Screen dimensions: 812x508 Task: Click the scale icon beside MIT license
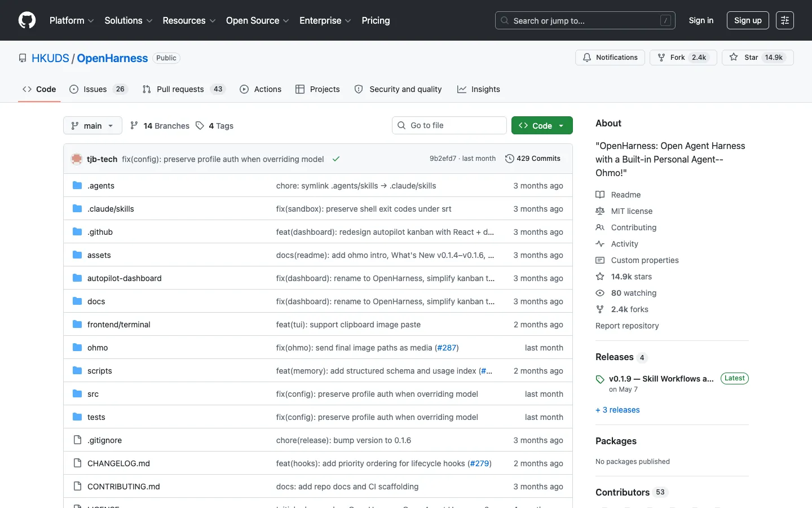point(600,211)
